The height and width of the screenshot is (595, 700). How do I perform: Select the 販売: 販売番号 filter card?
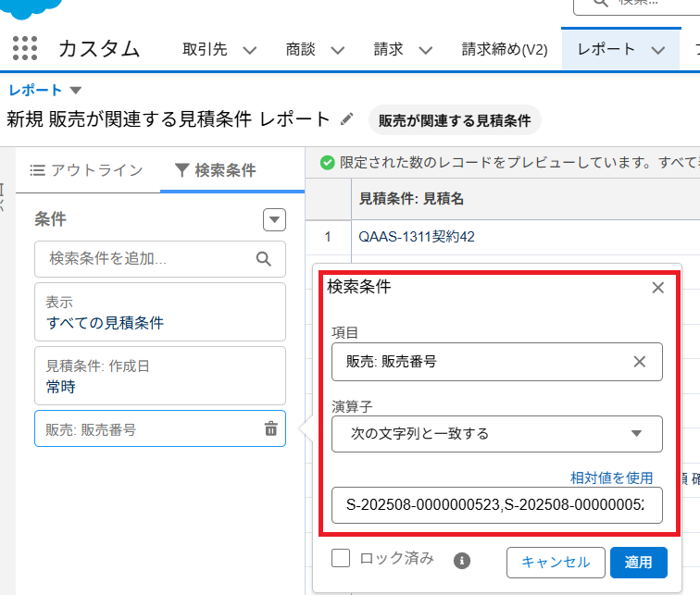160,428
